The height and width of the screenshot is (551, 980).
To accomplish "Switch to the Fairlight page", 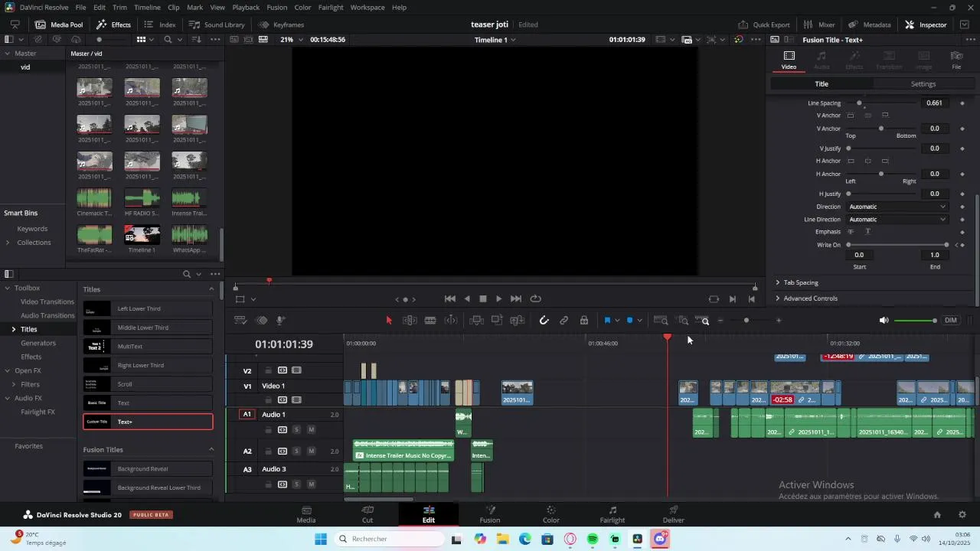I will click(612, 514).
